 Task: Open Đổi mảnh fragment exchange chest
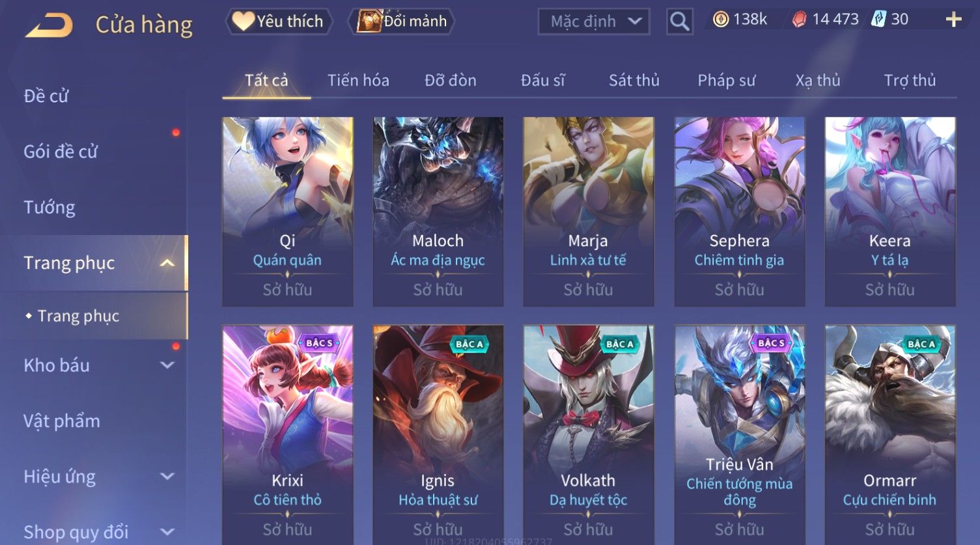401,21
